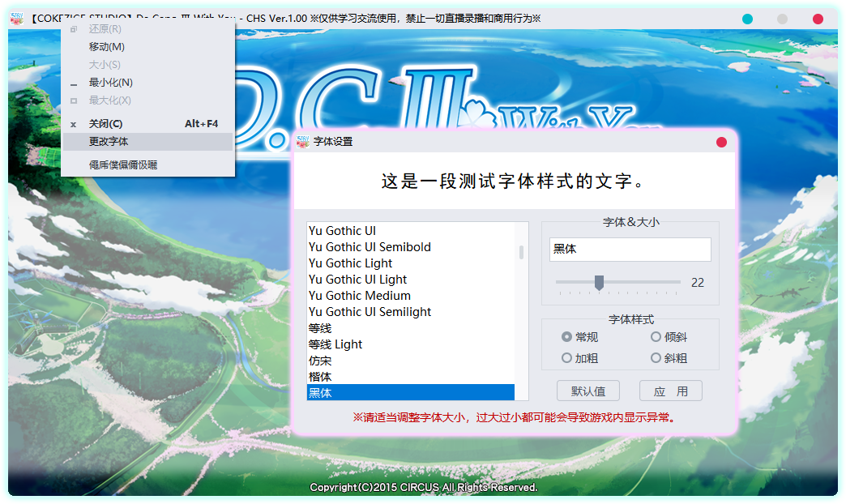Image resolution: width=846 pixels, height=504 pixels.
Task: Select Yu Gothic UI in font list
Action: coord(410,231)
